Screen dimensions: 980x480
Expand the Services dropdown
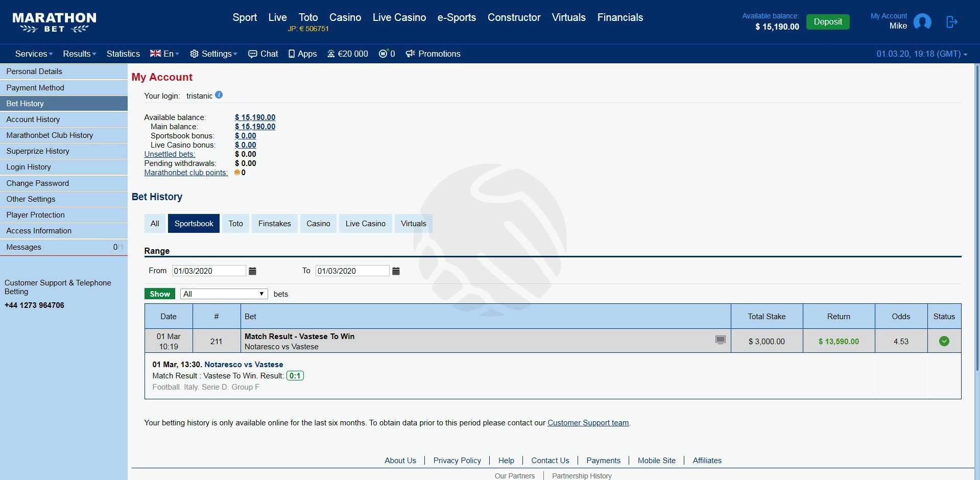coord(34,54)
